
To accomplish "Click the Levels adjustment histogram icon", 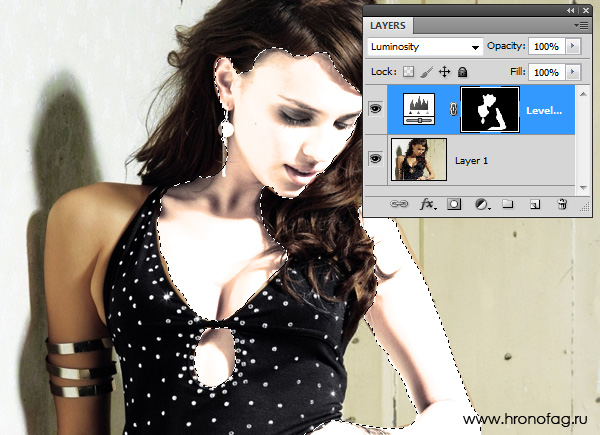I will point(419,109).
